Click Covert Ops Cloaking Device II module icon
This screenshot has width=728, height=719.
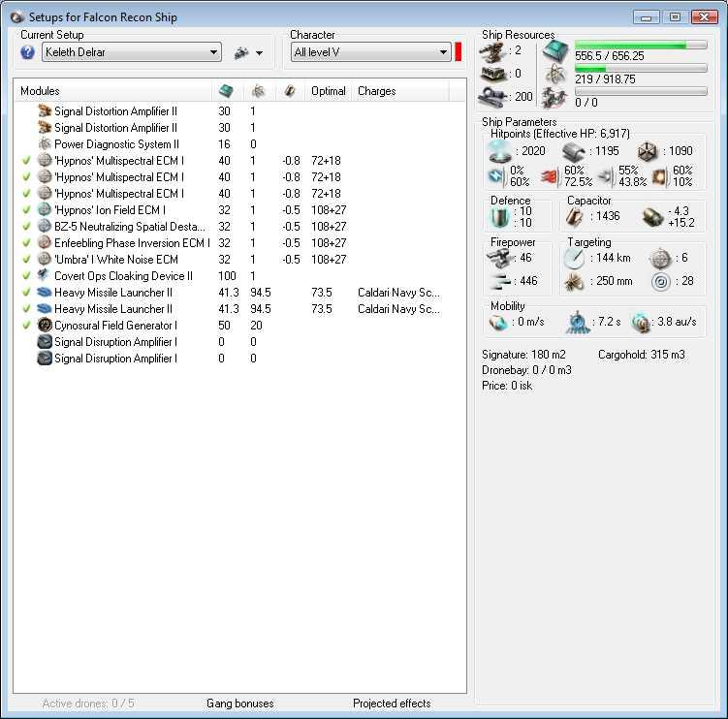(x=45, y=276)
